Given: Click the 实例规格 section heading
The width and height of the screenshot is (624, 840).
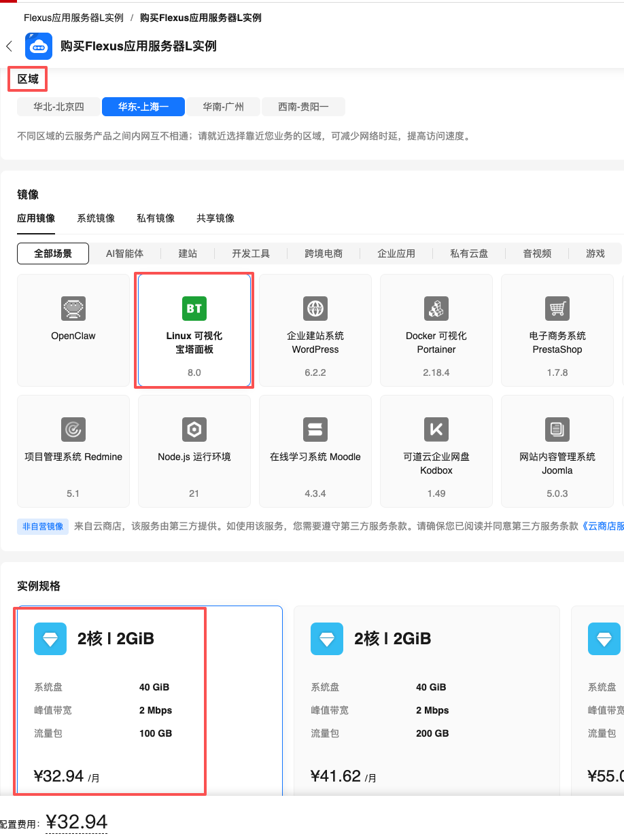Looking at the screenshot, I should click(x=39, y=586).
